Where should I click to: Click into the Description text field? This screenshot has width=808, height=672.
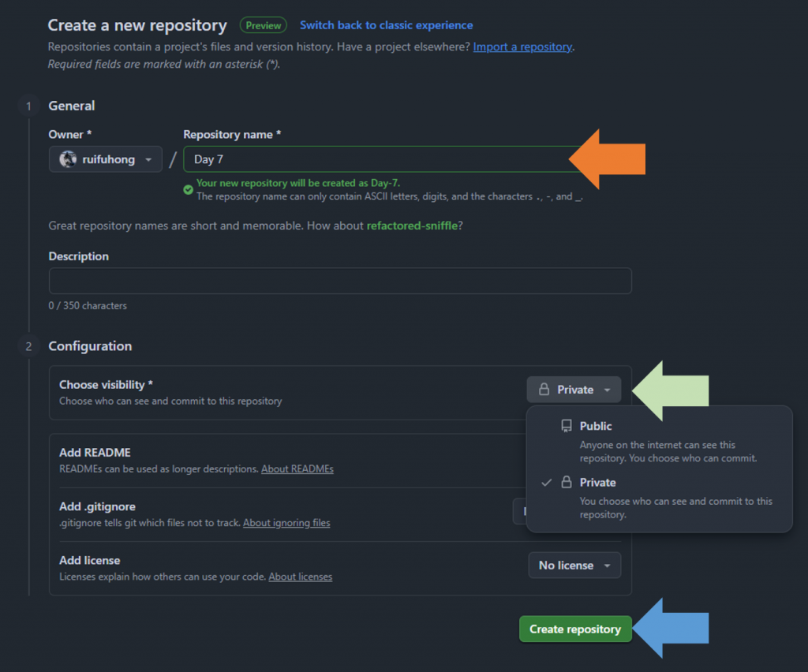click(x=340, y=281)
